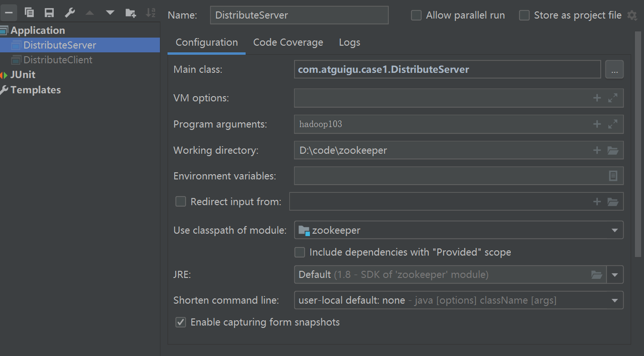The height and width of the screenshot is (356, 644).
Task: Insert a macro in Redirect input via plus icon
Action: [x=597, y=202]
